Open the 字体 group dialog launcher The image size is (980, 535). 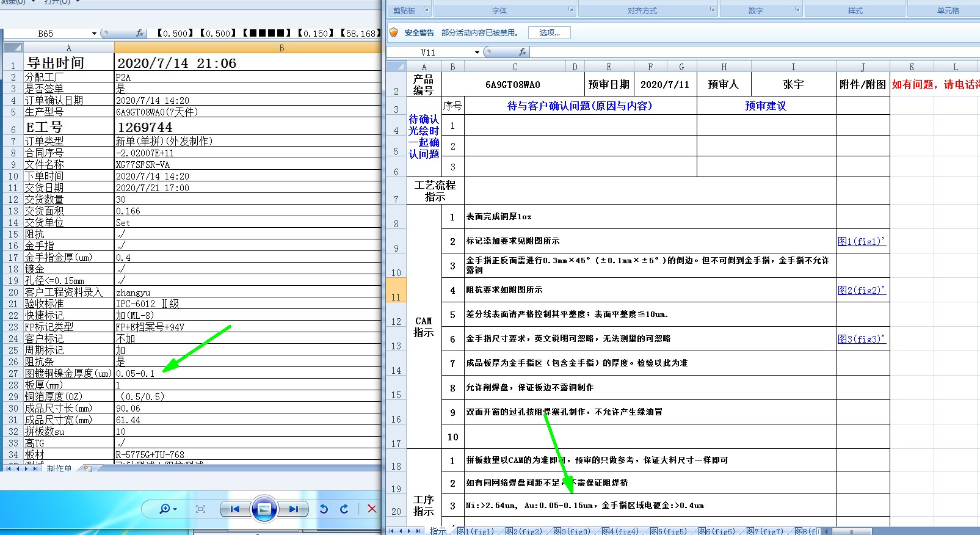571,10
